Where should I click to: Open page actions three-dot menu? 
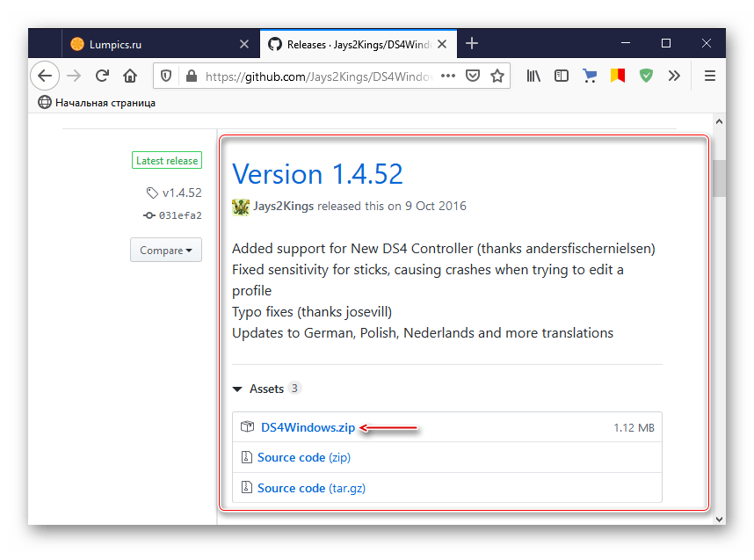tap(447, 76)
